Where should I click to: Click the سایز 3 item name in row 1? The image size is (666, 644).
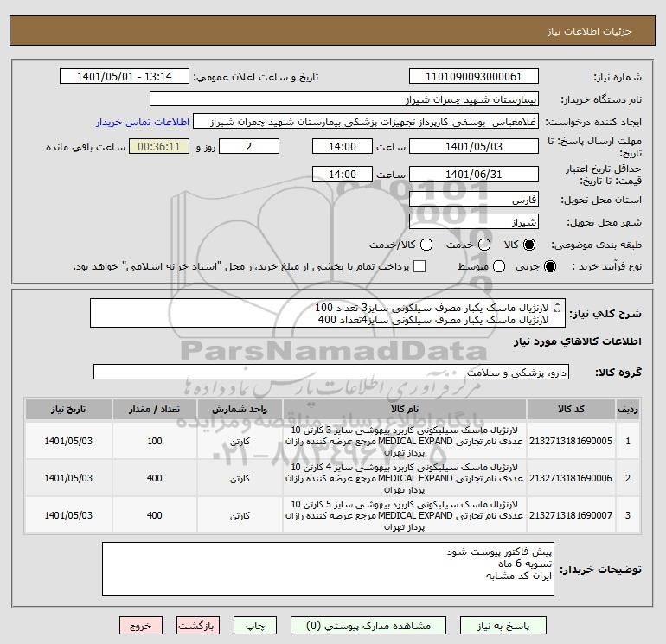point(405,441)
